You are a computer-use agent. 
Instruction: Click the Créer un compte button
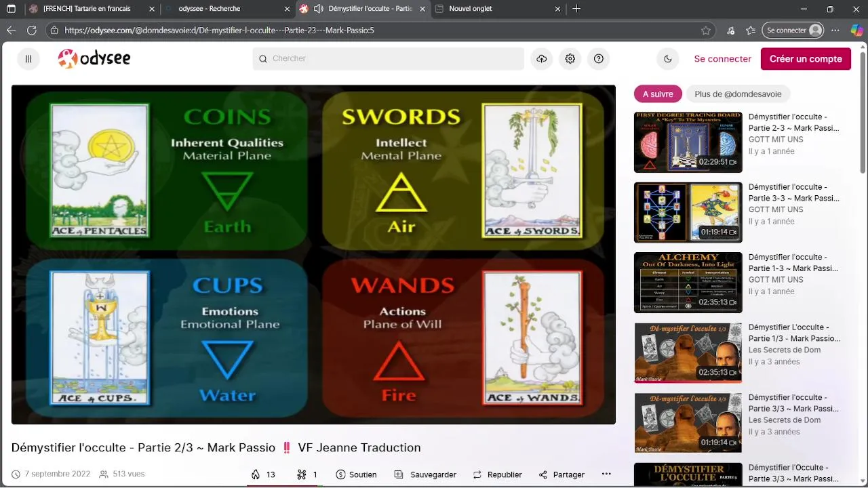pyautogui.click(x=806, y=59)
